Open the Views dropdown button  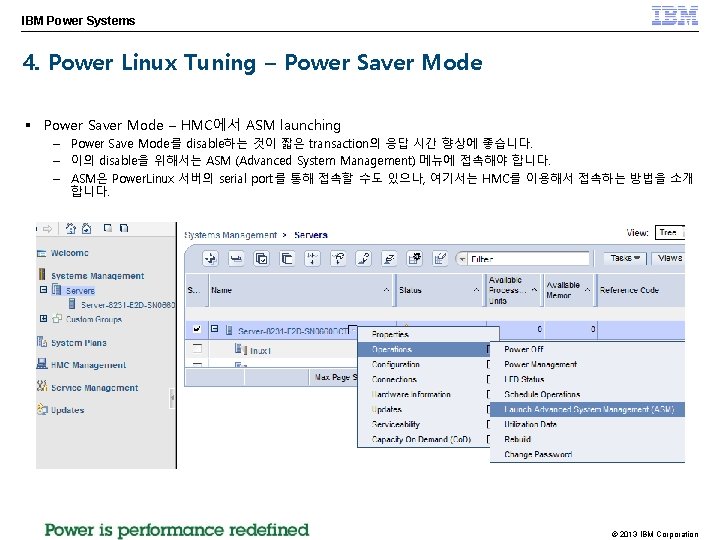[x=669, y=259]
